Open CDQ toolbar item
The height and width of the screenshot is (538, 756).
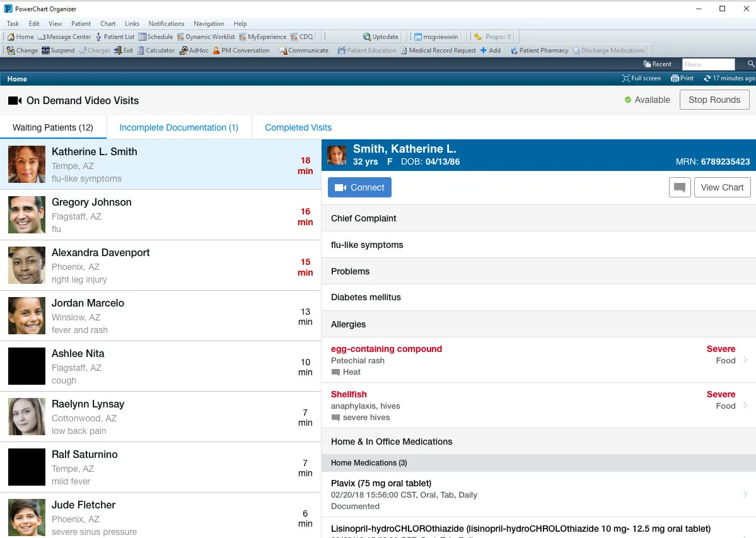(302, 37)
